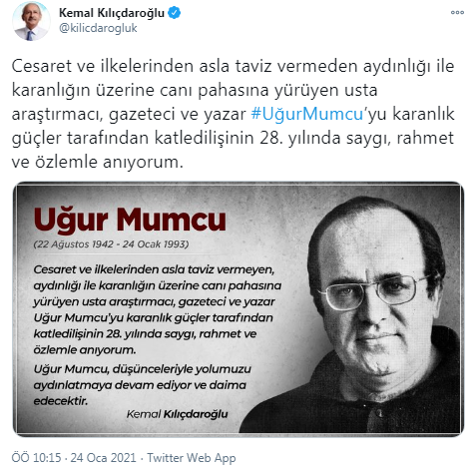The height and width of the screenshot is (476, 476).
Task: Open the #UğurMumcu hashtag link
Action: point(306,114)
